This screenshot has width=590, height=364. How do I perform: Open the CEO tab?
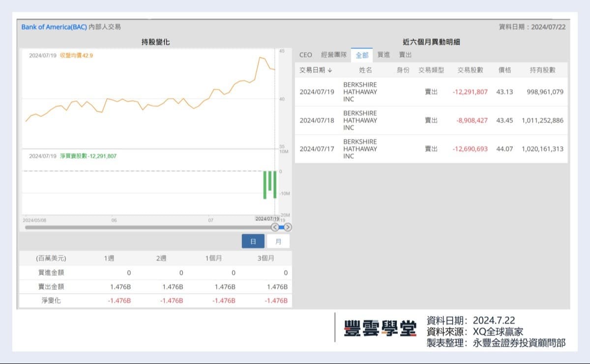[305, 55]
